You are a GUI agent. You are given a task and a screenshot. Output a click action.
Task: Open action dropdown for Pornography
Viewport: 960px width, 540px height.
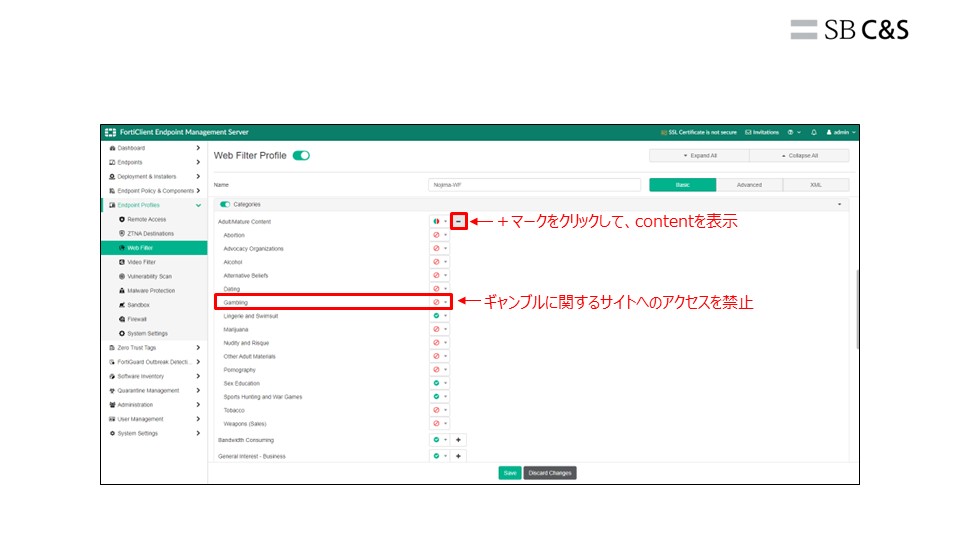click(x=440, y=370)
